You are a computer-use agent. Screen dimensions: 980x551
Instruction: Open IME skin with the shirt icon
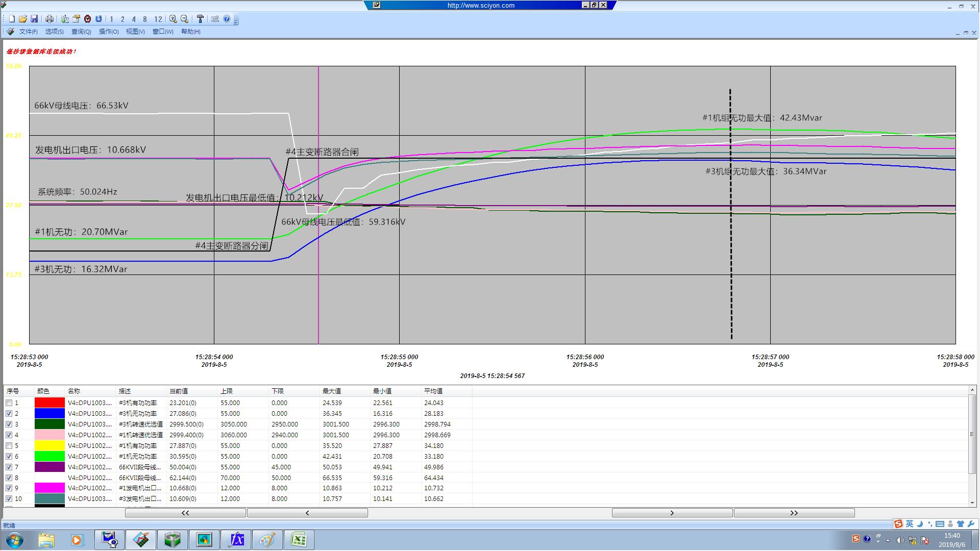[961, 524]
